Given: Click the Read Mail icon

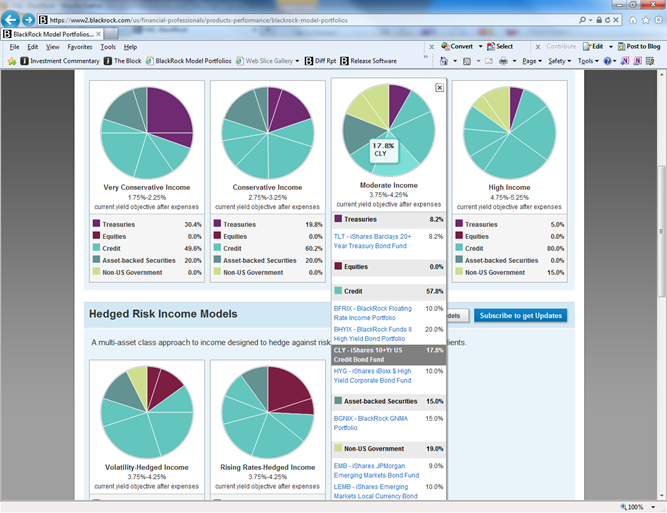Looking at the screenshot, I should click(489, 61).
